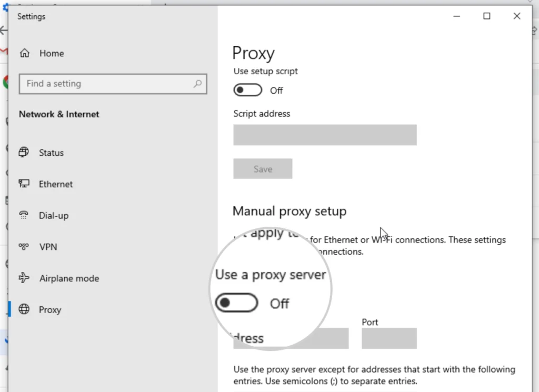Click the Airplane mode plane icon
The width and height of the screenshot is (539, 392).
(x=24, y=278)
